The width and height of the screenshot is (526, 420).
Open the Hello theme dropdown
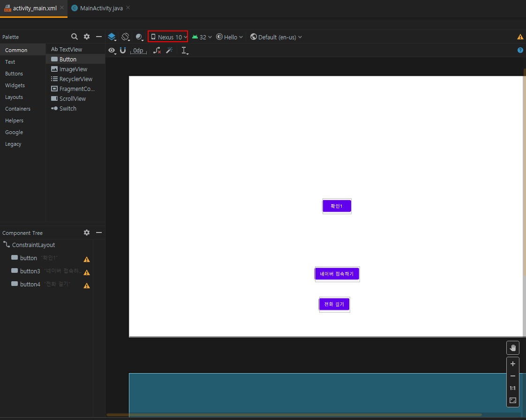click(x=229, y=37)
